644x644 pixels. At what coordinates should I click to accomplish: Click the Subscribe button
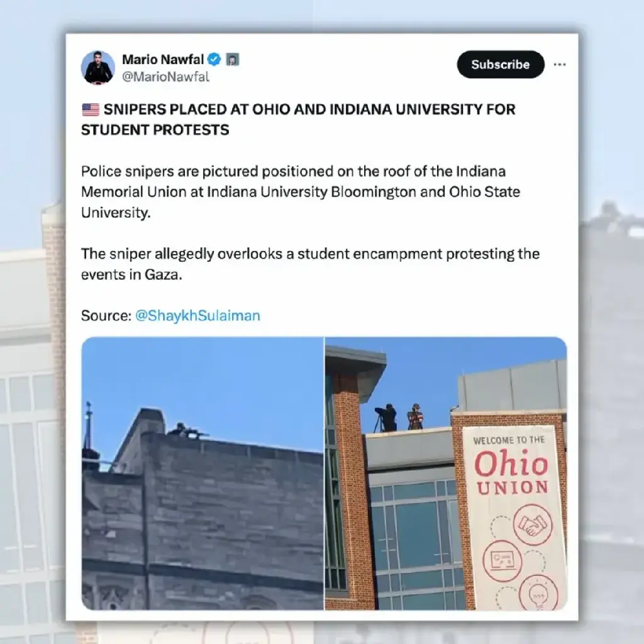[500, 65]
